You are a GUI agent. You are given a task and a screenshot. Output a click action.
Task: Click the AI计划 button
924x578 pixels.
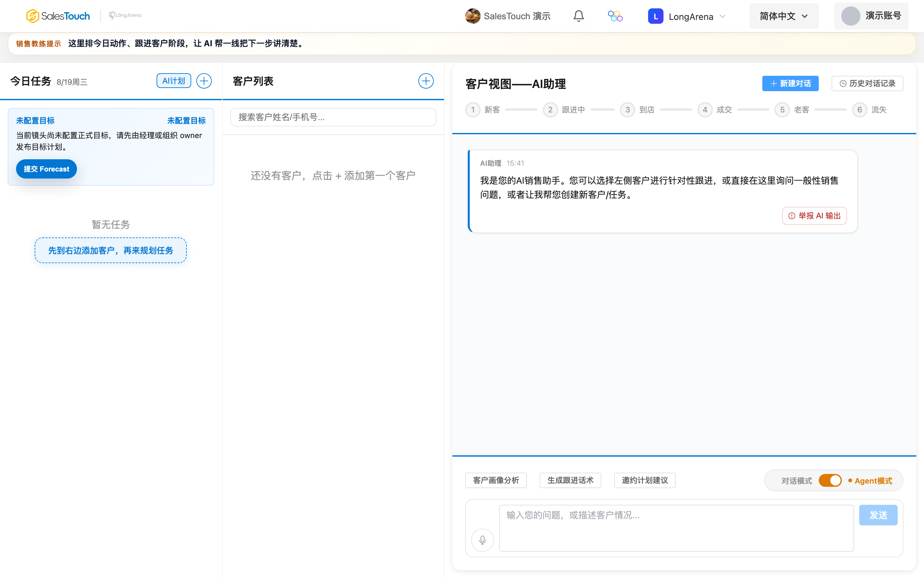click(x=174, y=81)
